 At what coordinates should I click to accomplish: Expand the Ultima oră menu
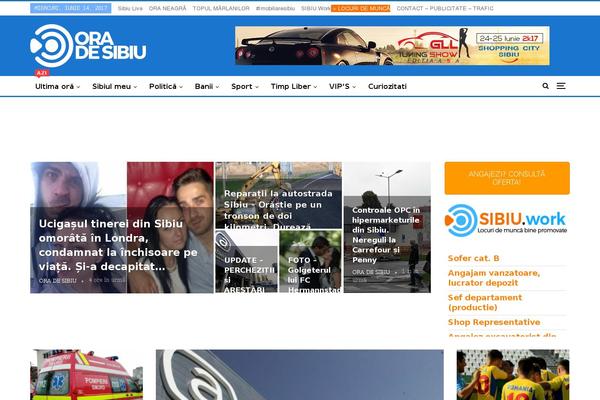[57, 87]
